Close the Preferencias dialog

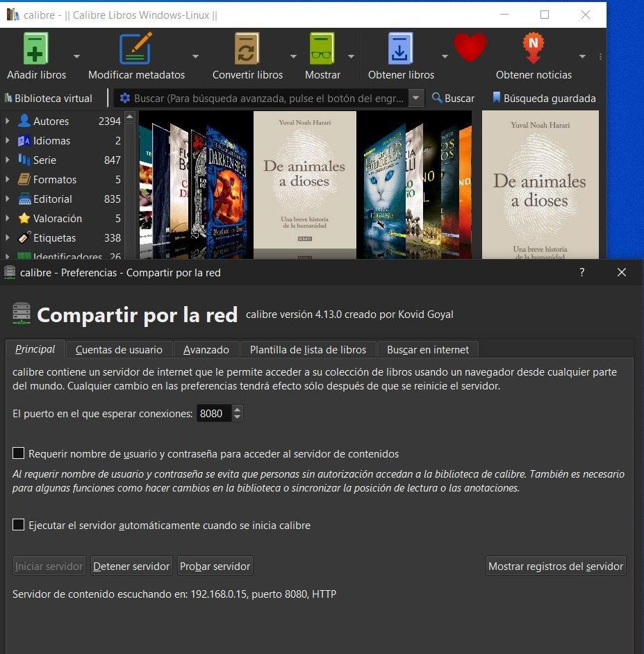[622, 272]
